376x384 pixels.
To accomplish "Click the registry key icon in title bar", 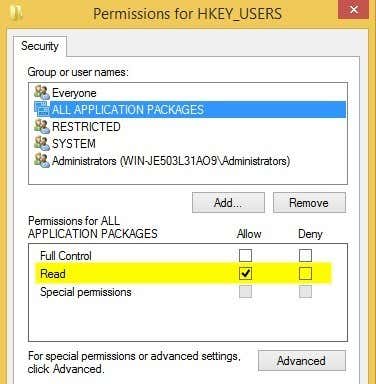I will [x=17, y=13].
